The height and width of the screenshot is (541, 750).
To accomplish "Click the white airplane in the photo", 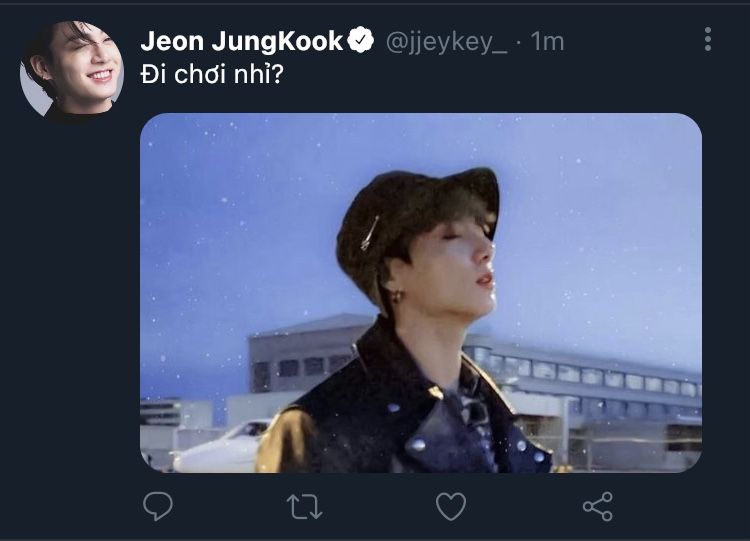I will [x=220, y=446].
